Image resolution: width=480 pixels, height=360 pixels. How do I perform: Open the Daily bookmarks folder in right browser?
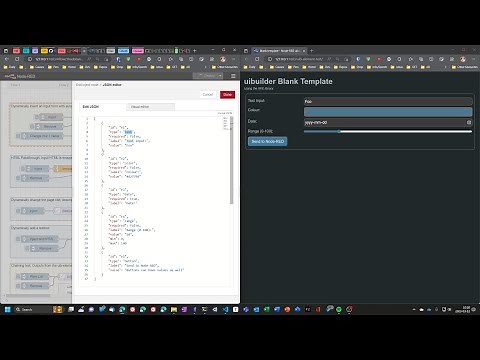[x=250, y=67]
